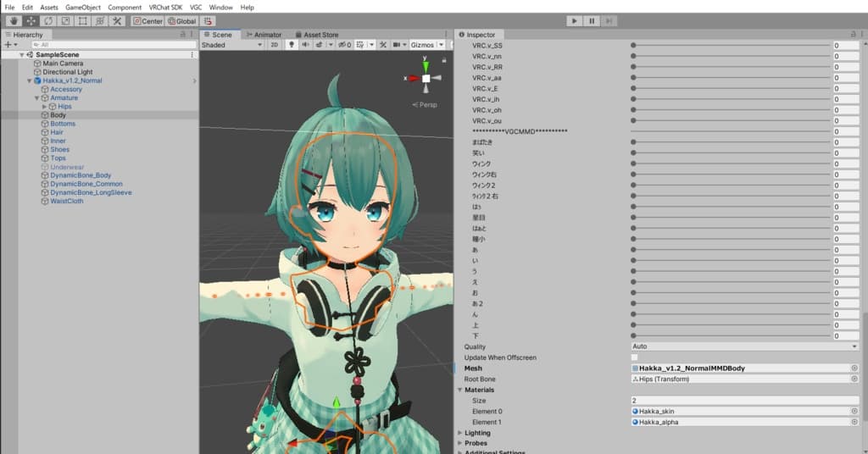Click the VRC.v_aa blendshape slider
Screen dimensions: 868x454
729,77
